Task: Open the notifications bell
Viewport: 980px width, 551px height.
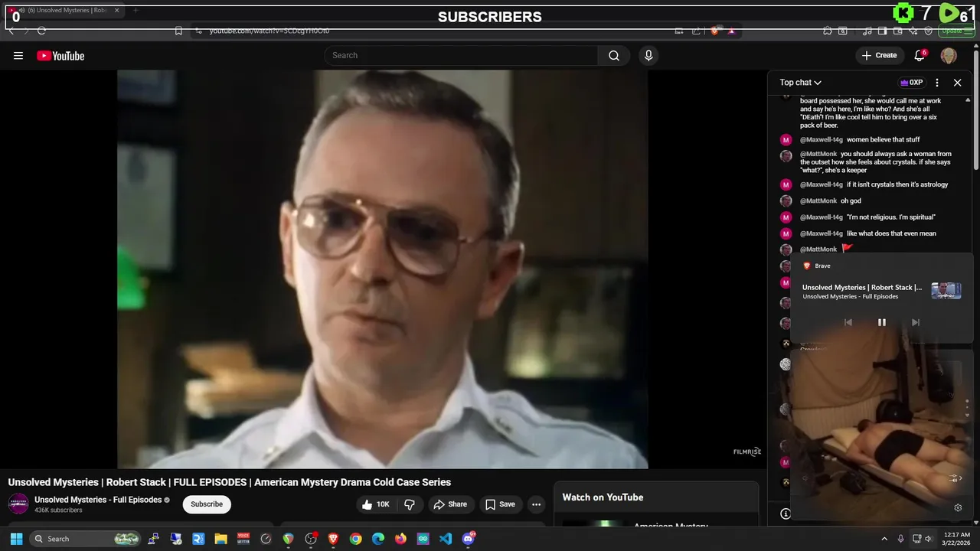Action: 920,55
